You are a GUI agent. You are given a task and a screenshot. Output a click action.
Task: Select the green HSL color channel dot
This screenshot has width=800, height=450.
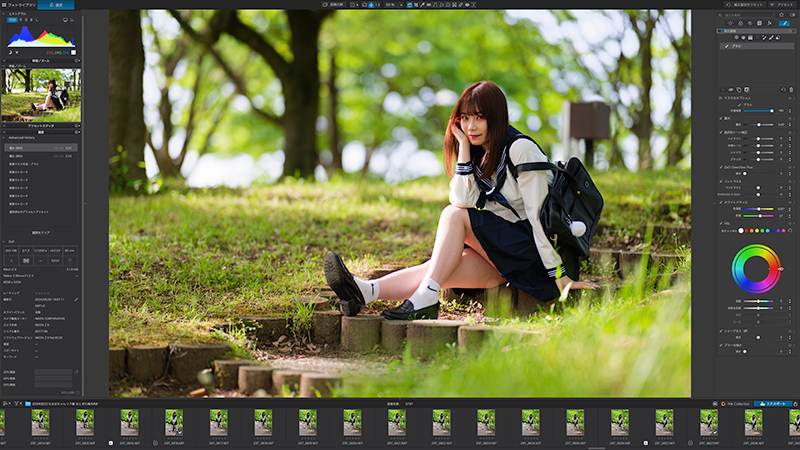pos(762,231)
